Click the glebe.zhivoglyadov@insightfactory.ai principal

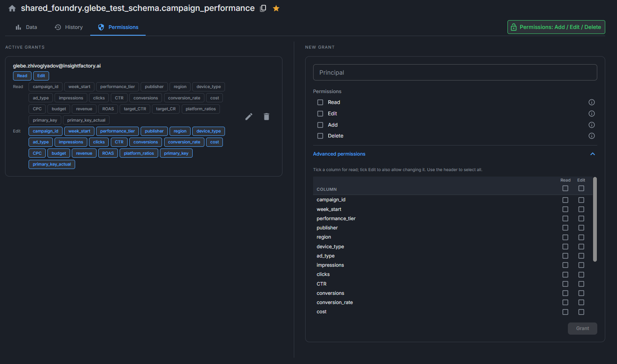57,66
